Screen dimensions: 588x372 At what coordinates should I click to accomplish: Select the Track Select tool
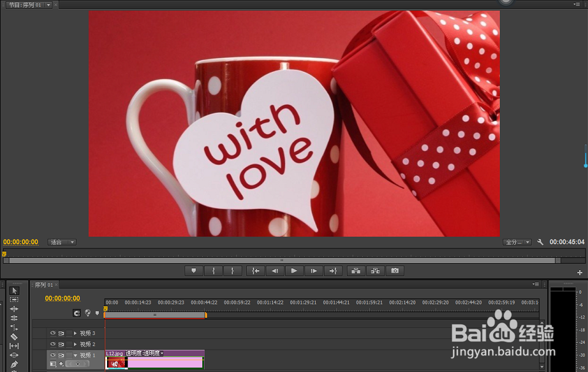click(14, 300)
